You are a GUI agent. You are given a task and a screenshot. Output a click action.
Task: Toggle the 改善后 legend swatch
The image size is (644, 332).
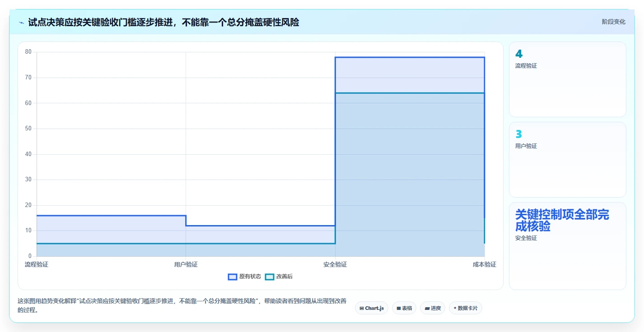270,277
